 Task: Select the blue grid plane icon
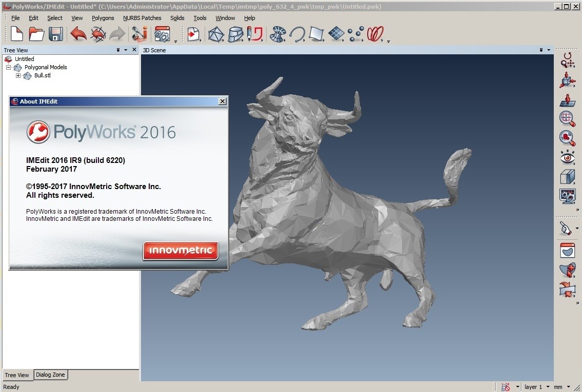tap(336, 34)
